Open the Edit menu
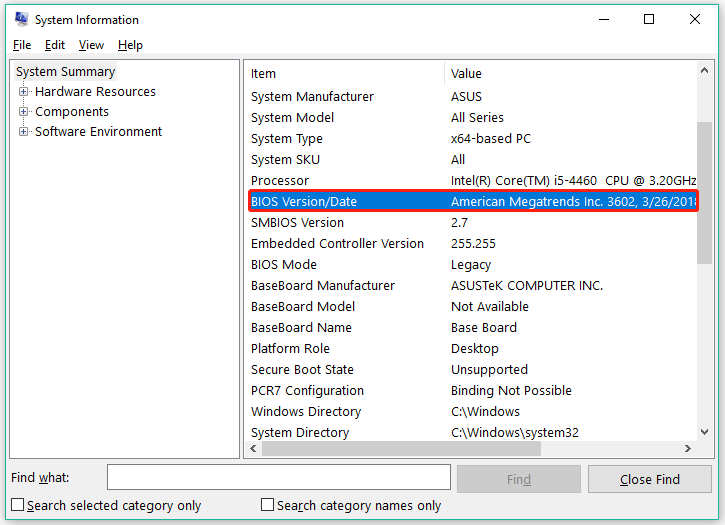This screenshot has width=725, height=525. click(x=55, y=45)
